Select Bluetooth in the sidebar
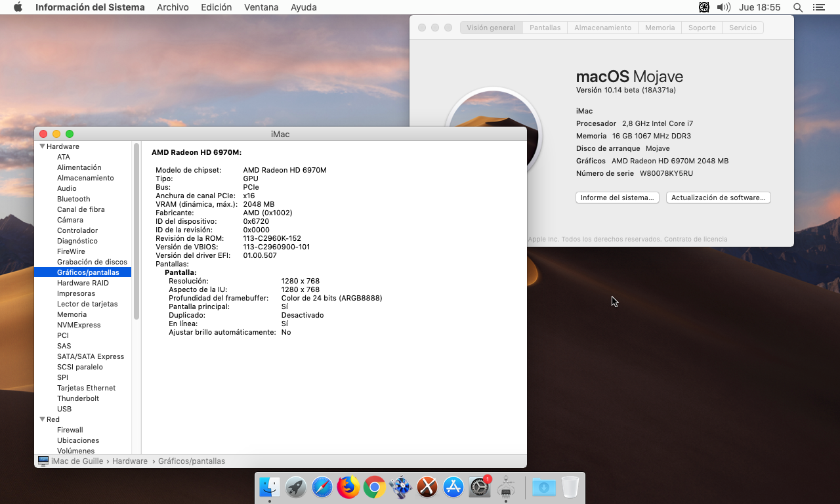Screen dimensions: 840x504 [x=73, y=199]
